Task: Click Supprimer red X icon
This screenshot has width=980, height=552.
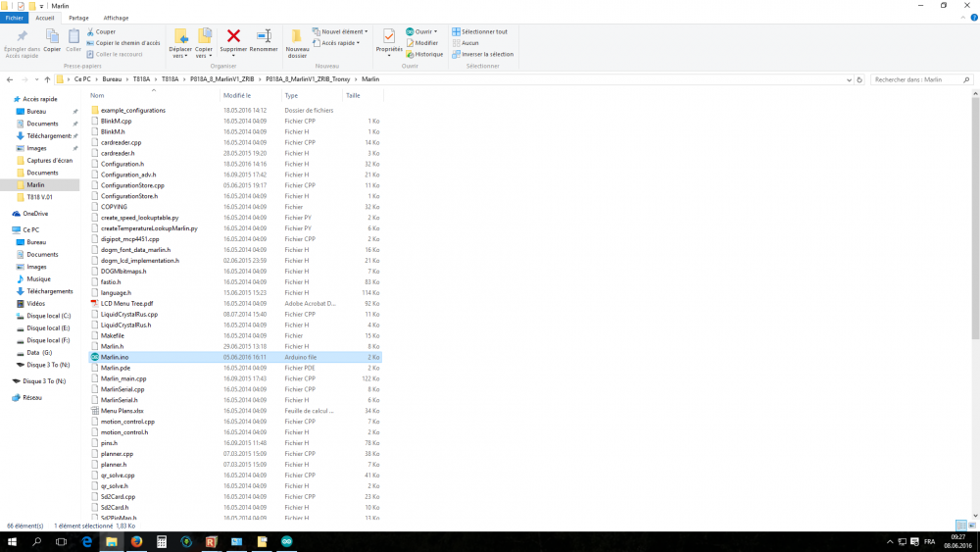Action: coord(234,36)
